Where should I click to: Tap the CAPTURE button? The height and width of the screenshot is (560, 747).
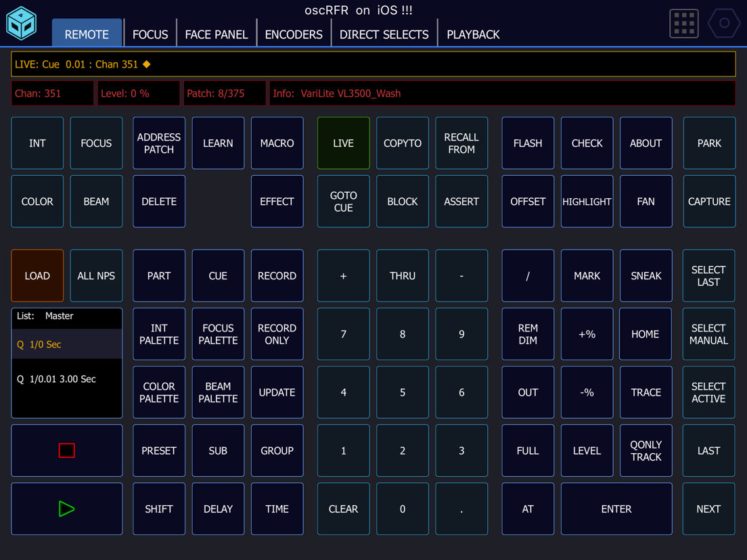click(x=709, y=202)
